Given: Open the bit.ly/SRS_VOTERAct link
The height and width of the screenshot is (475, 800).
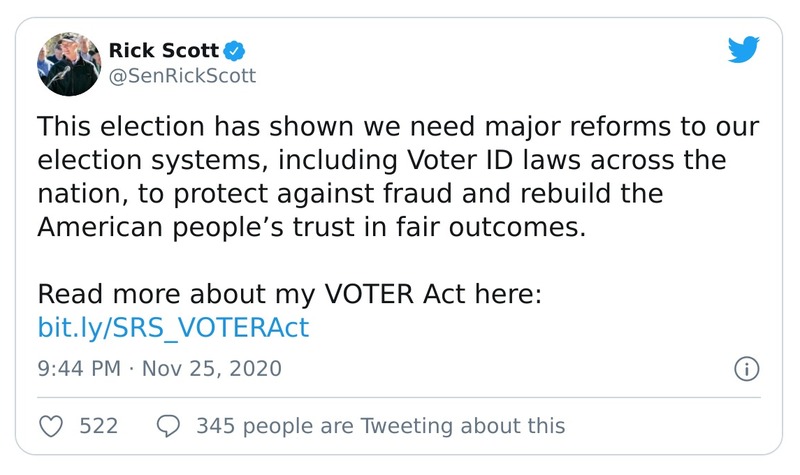Looking at the screenshot, I should point(173,327).
